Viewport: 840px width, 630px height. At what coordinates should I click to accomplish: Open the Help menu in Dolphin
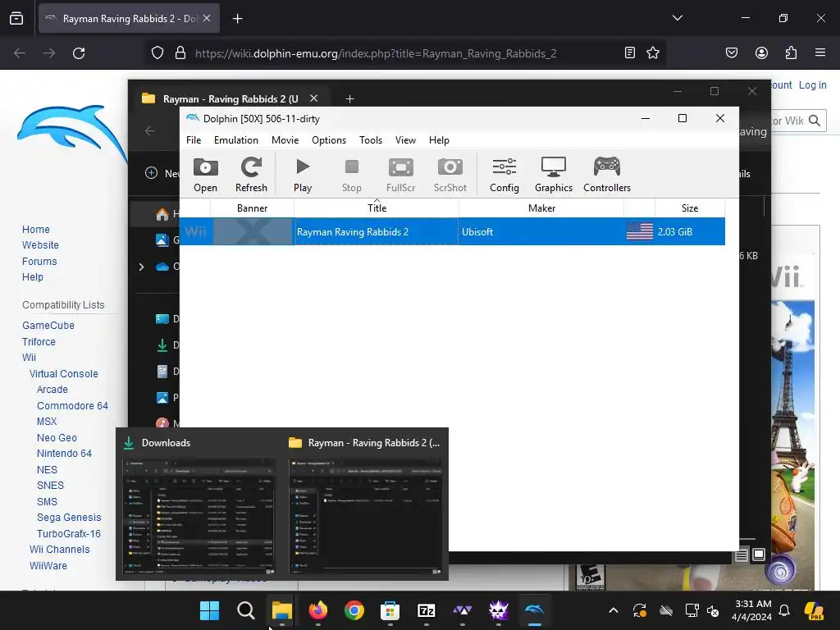[x=439, y=139]
